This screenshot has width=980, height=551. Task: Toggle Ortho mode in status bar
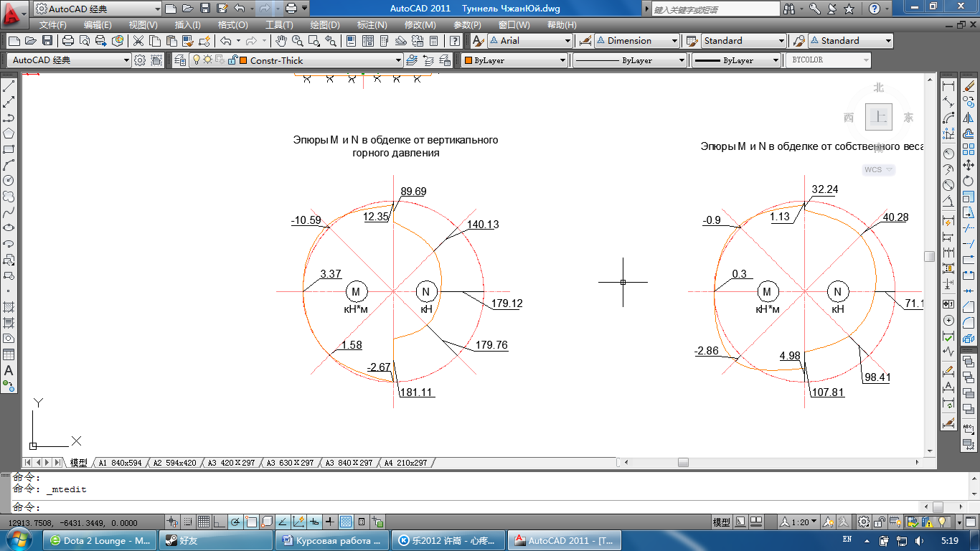220,522
